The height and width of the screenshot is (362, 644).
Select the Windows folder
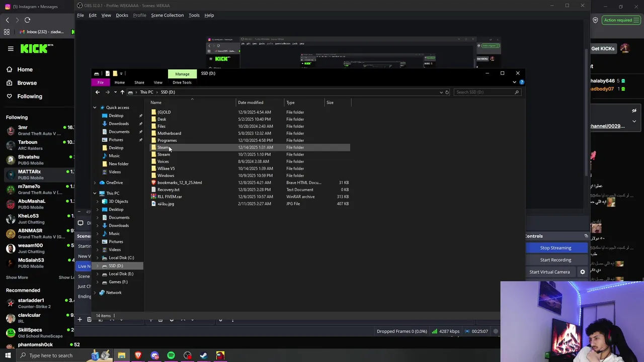point(166,175)
